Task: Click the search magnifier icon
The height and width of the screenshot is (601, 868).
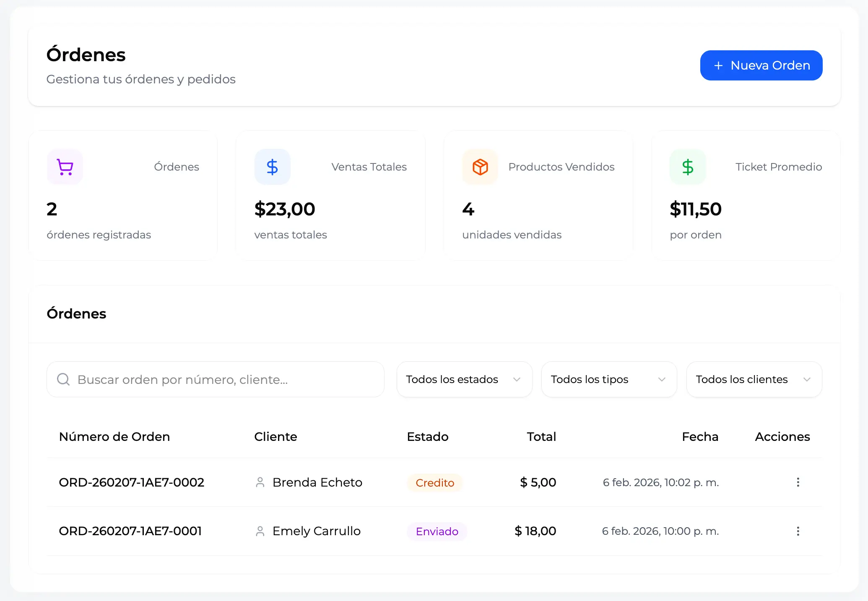Action: click(x=63, y=379)
